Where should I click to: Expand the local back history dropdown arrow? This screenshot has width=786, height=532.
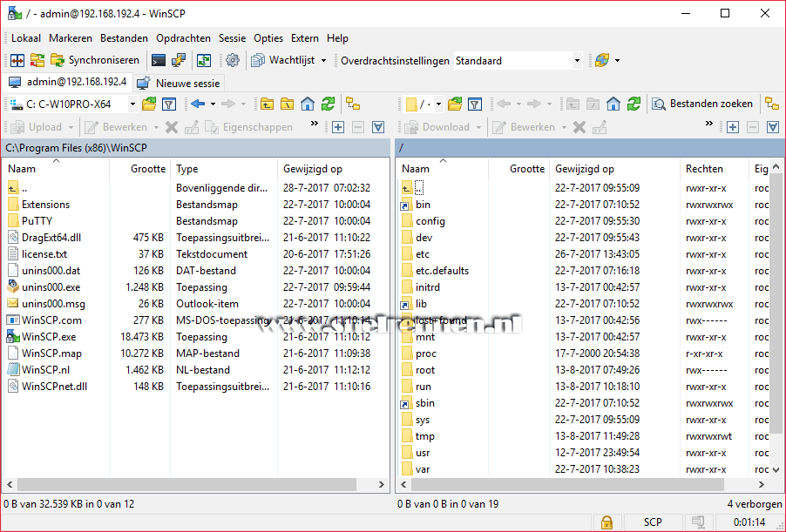[x=213, y=104]
